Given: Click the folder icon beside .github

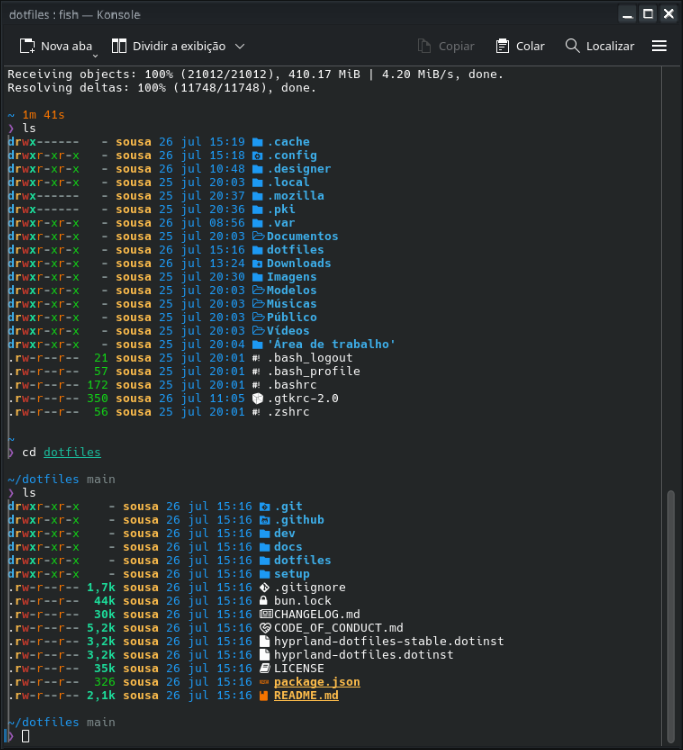Looking at the screenshot, I should pyautogui.click(x=264, y=520).
